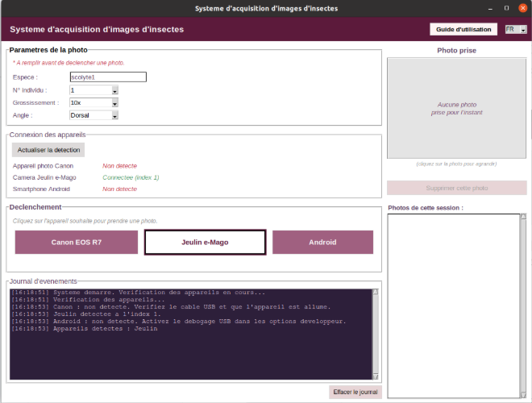This screenshot has width=532, height=403.
Task: Click the red notice 'A remplir avant de declencher une photo'
Action: [69, 63]
